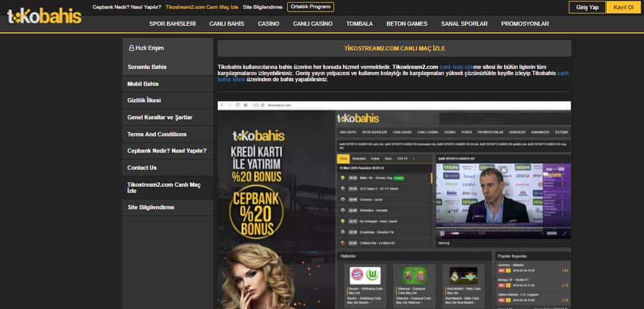
Task: Select Sorumlu Bahis in the sidebar
Action: tap(167, 67)
